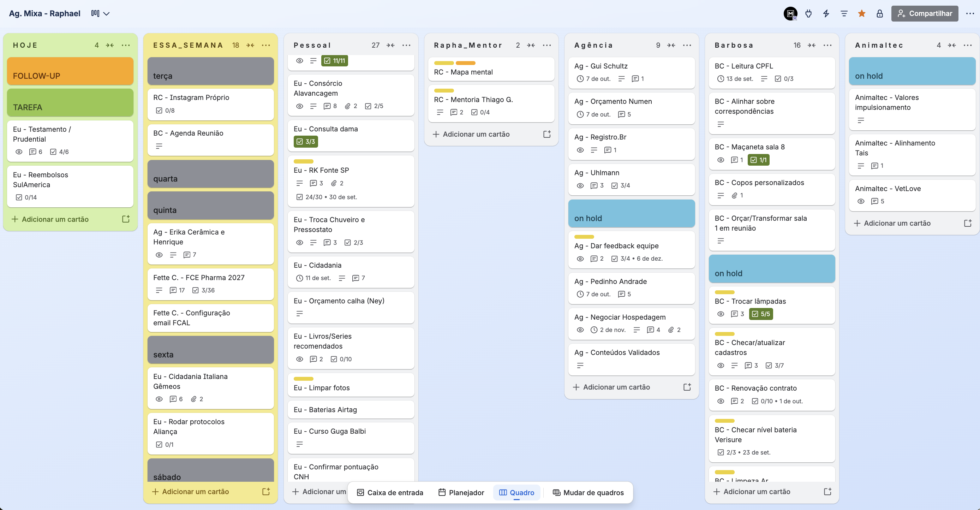
Task: Collapse the HOJE list
Action: [110, 45]
